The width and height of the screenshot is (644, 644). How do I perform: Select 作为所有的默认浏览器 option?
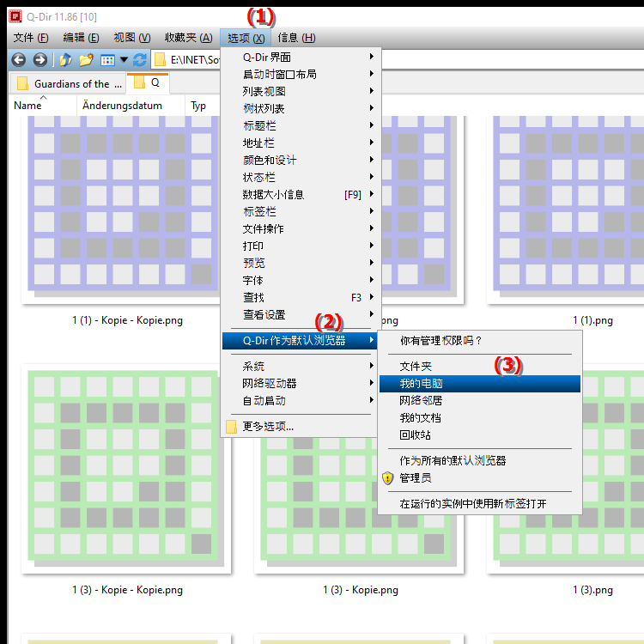click(480, 461)
